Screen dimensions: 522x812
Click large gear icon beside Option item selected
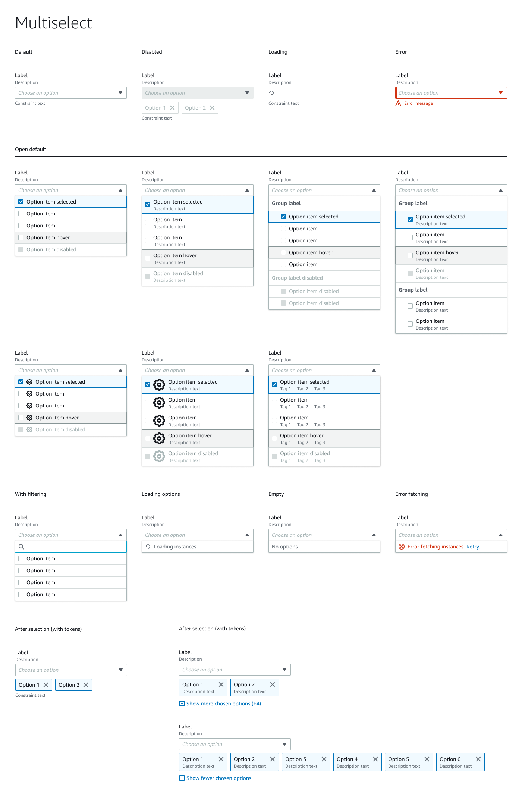159,385
